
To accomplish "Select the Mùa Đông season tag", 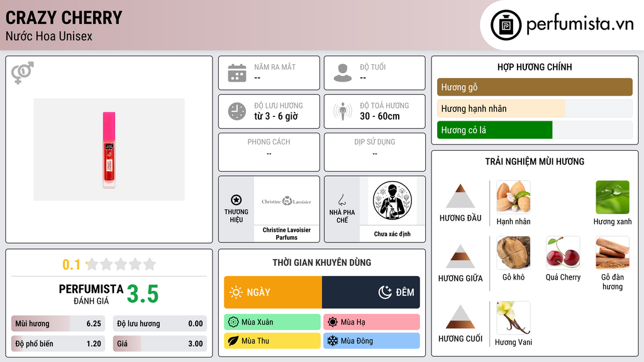I will (372, 341).
